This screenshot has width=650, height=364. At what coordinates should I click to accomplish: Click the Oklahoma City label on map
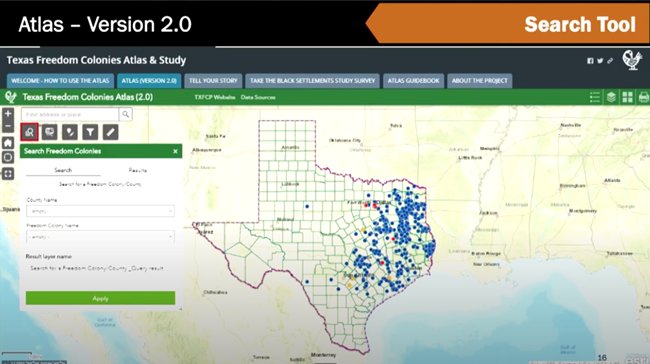(x=345, y=140)
